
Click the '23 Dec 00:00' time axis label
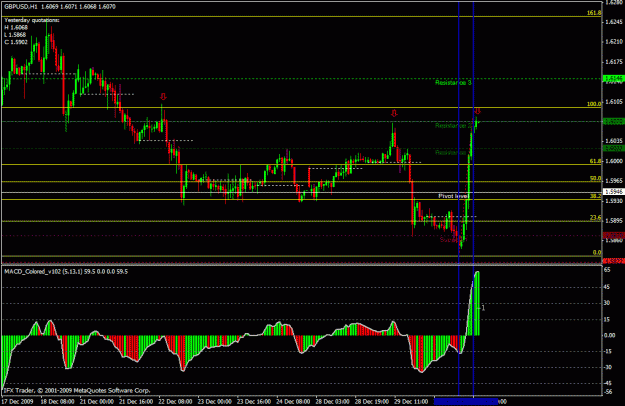click(215, 402)
